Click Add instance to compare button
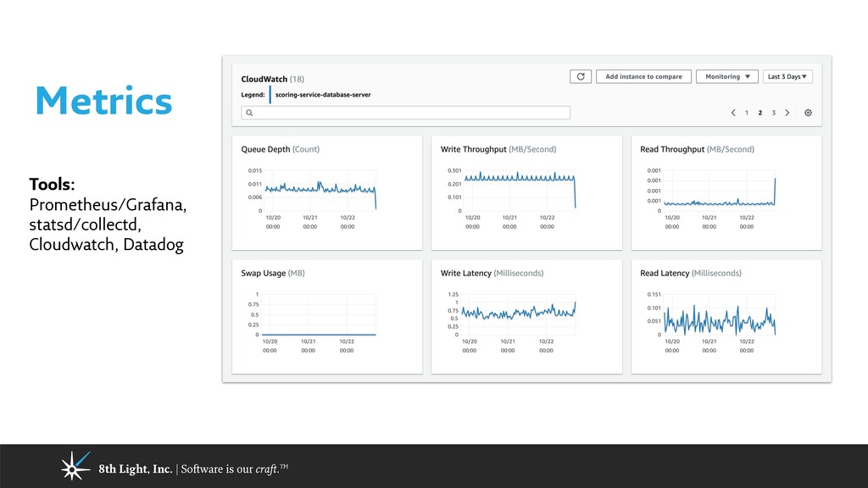The height and width of the screenshot is (488, 868). (643, 76)
